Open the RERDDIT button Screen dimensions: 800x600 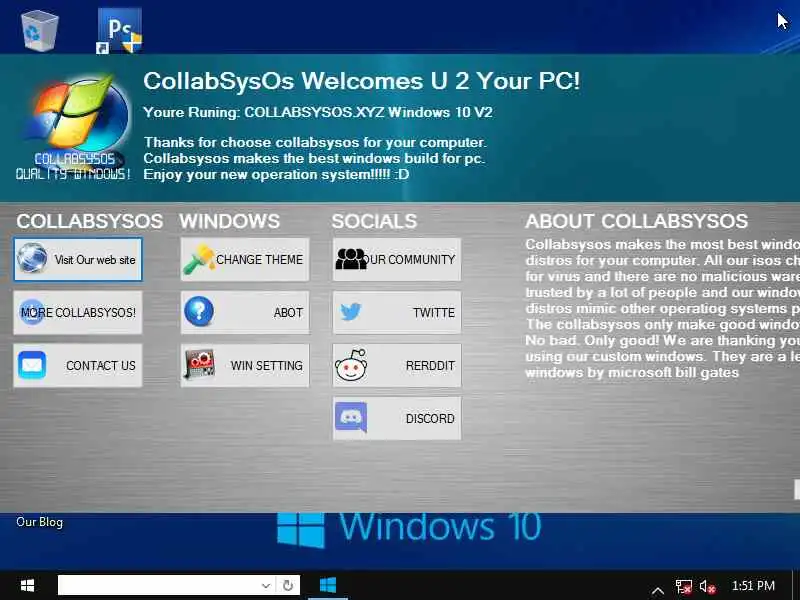pyautogui.click(x=396, y=365)
